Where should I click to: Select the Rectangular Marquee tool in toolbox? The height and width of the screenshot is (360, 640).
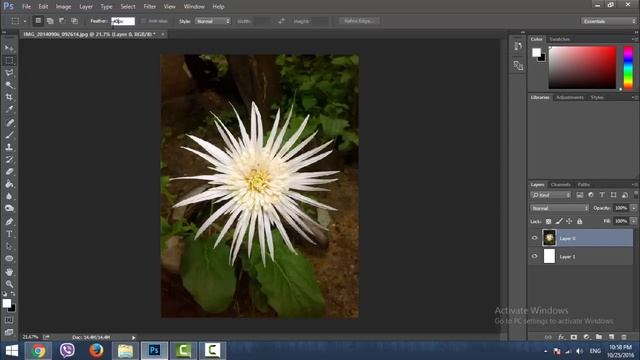[x=9, y=60]
